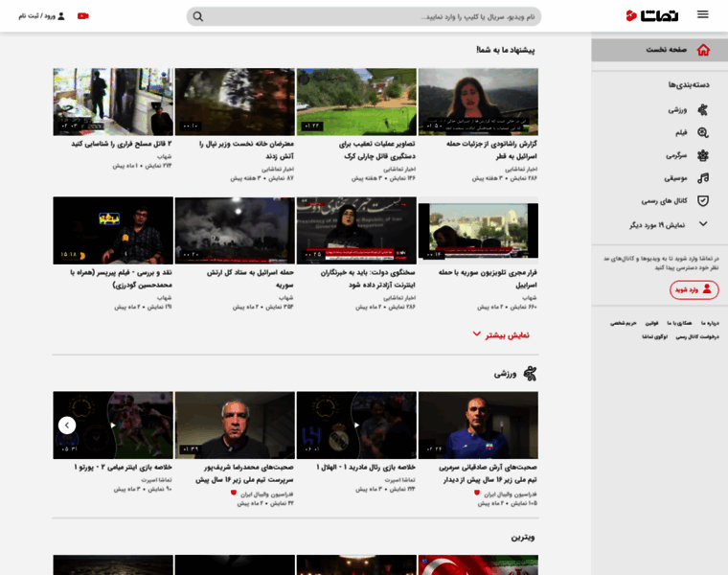Viewport: 728px width, 575px height.
Task: Click the red video camera upload icon
Action: (83, 16)
